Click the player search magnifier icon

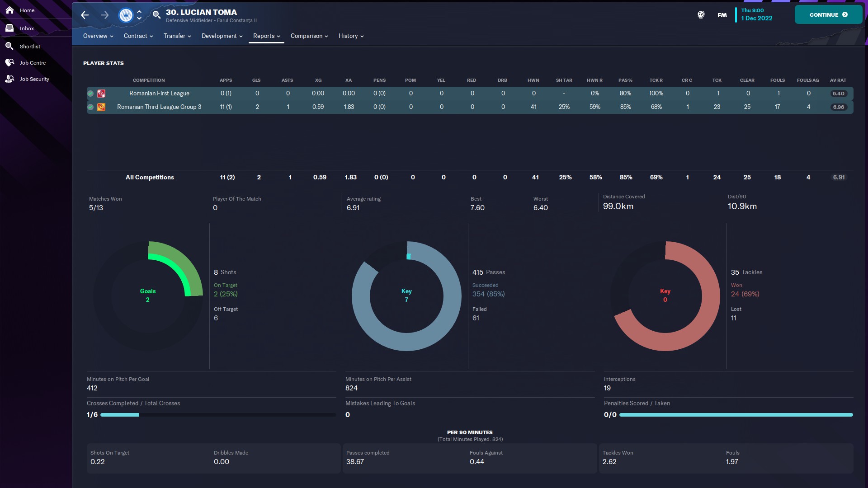tap(156, 14)
